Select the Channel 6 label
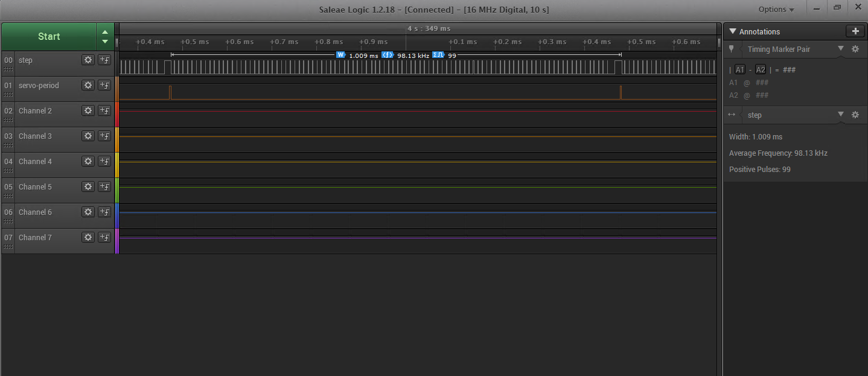Image resolution: width=868 pixels, height=376 pixels. click(x=35, y=212)
